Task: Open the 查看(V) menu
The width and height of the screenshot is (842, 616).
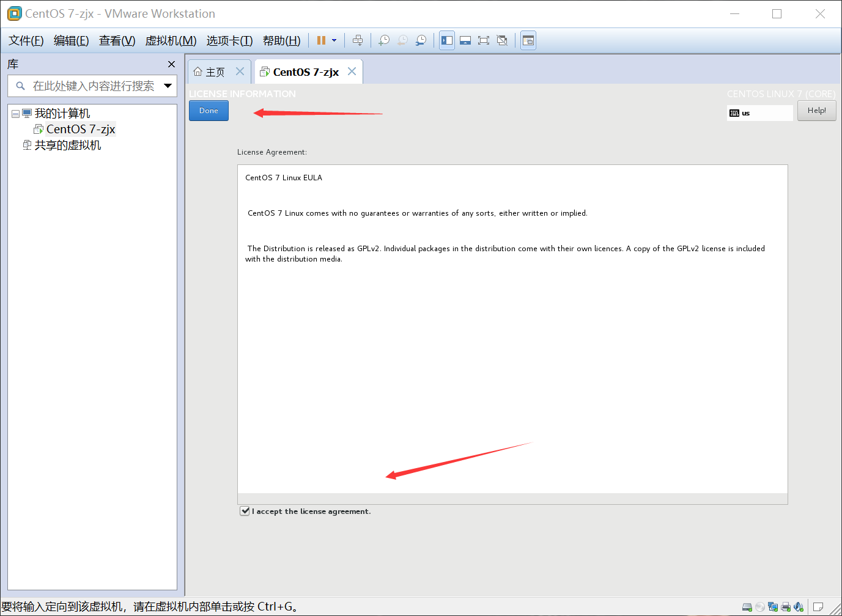Action: [x=117, y=41]
